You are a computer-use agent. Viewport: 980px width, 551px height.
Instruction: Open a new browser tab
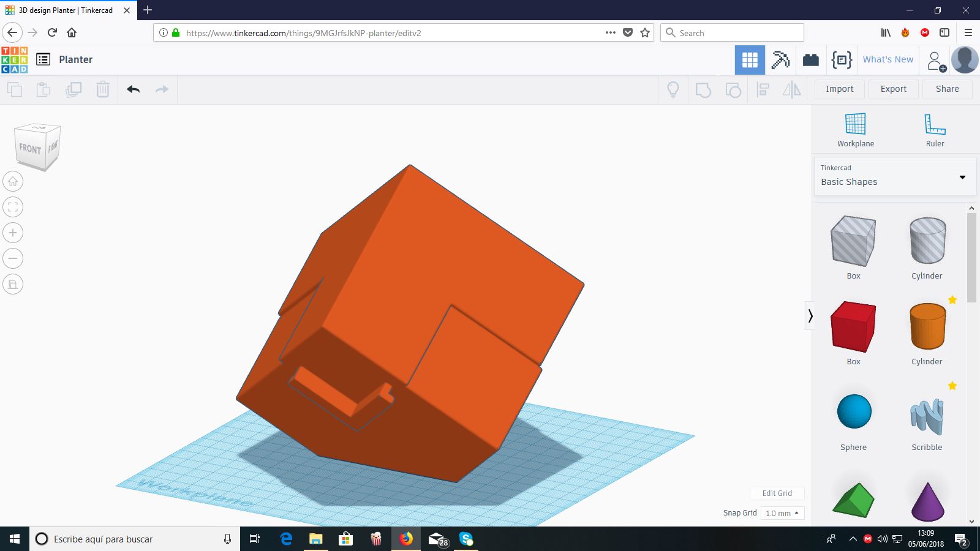click(148, 10)
